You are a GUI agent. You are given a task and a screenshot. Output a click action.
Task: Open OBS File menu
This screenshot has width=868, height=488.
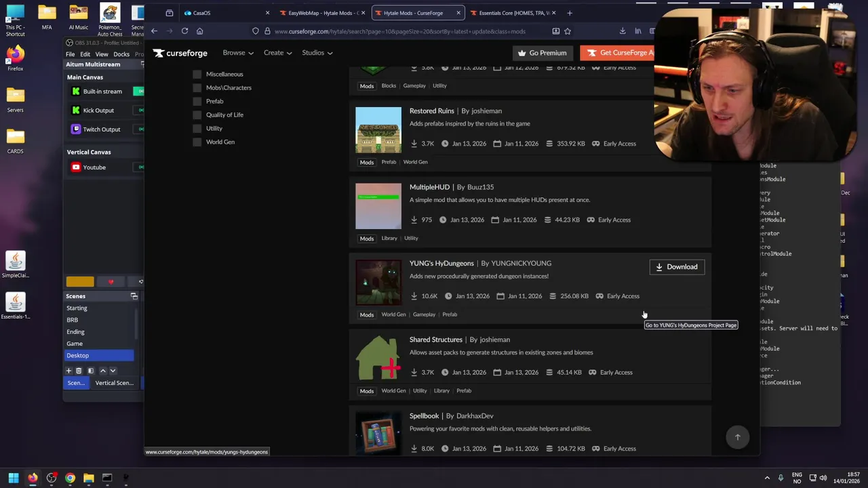pyautogui.click(x=71, y=54)
